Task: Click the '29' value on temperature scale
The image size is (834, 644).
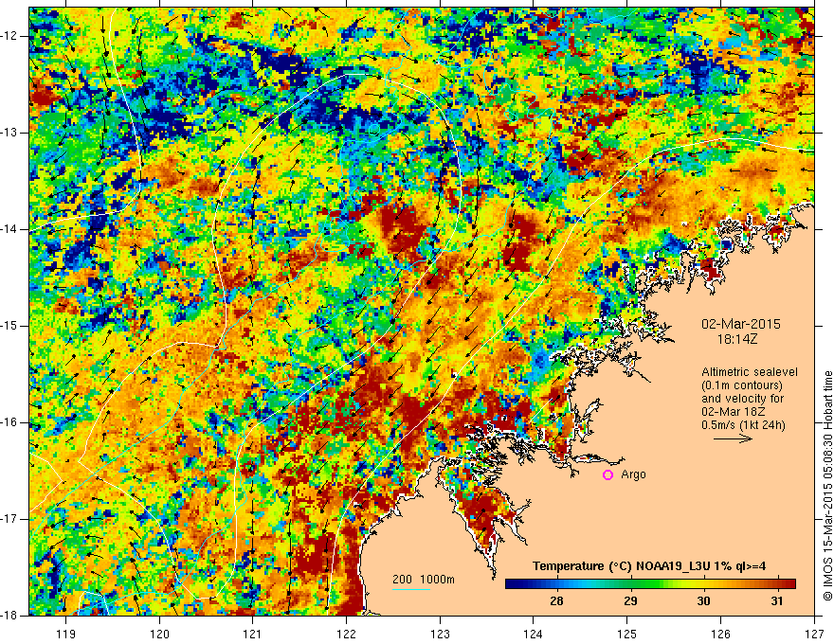Action: (630, 601)
